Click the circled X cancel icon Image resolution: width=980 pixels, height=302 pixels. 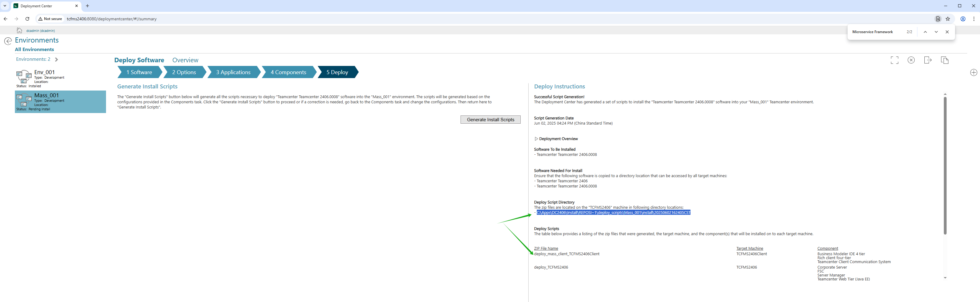911,60
